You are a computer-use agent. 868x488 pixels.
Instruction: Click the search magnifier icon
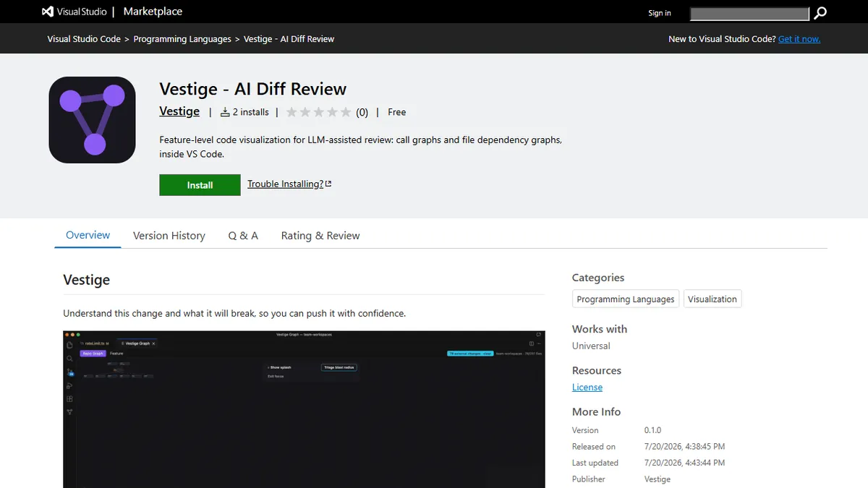[x=820, y=13]
